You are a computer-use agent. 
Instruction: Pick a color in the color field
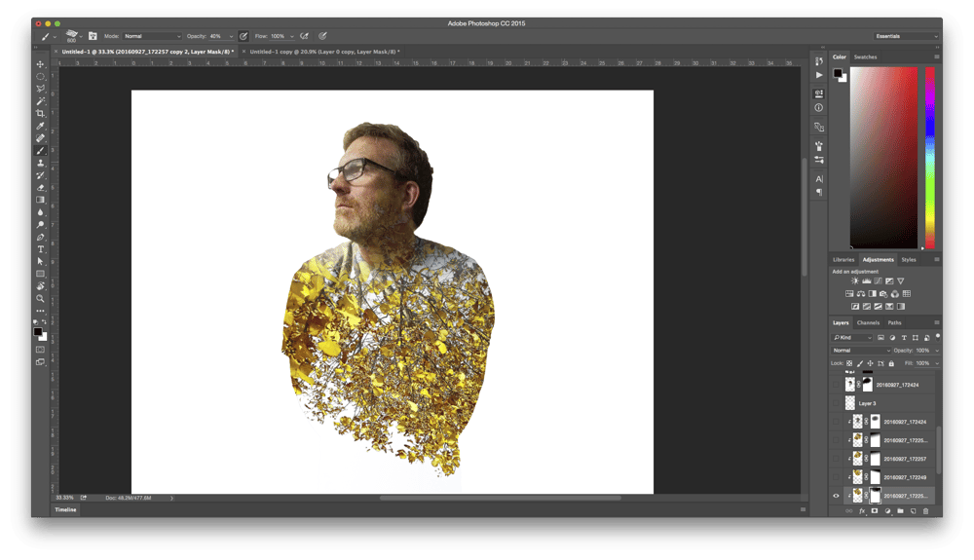click(x=883, y=158)
